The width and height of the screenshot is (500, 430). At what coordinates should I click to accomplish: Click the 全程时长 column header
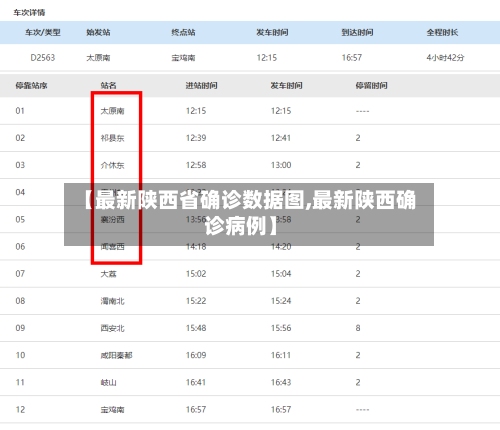click(x=442, y=32)
